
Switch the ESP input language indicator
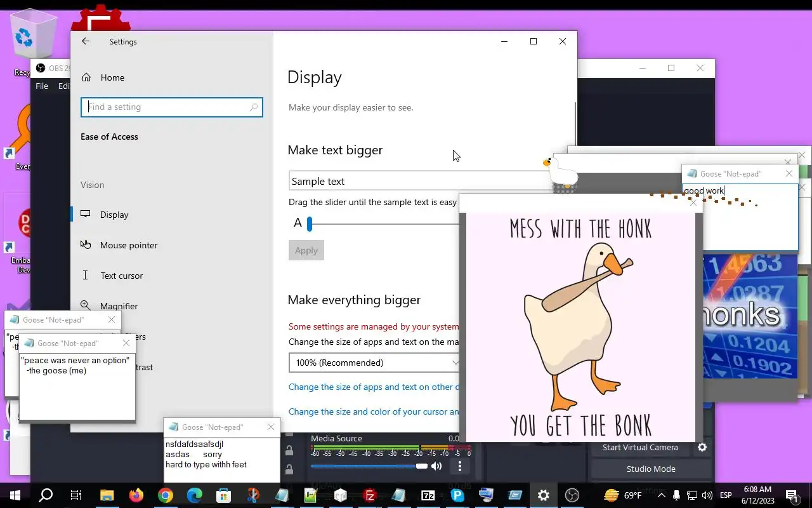[726, 495]
